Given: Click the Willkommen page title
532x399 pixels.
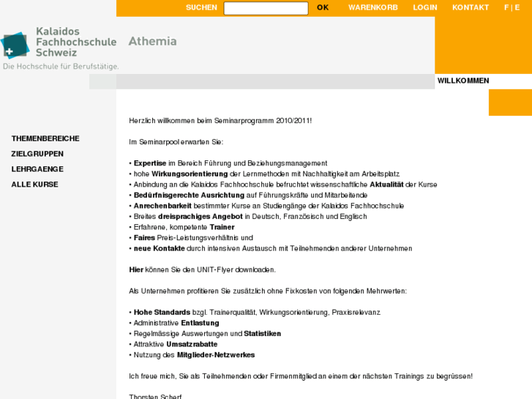Looking at the screenshot, I should click(x=463, y=81).
